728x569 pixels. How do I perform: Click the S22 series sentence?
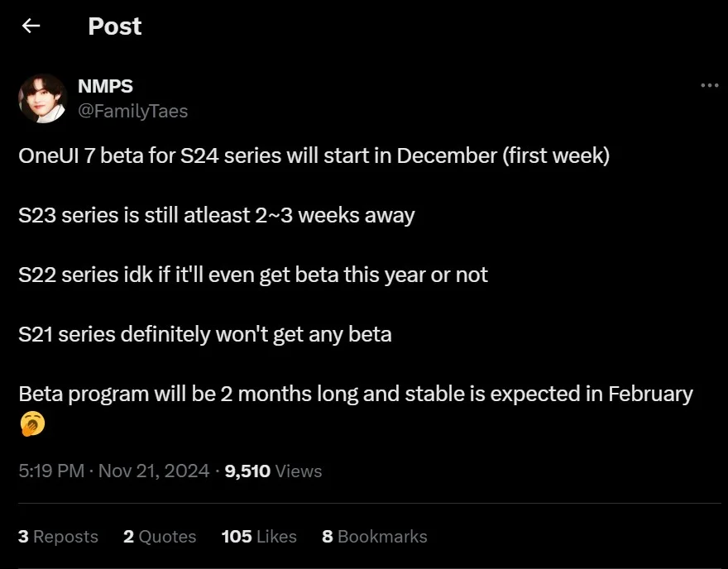click(253, 275)
